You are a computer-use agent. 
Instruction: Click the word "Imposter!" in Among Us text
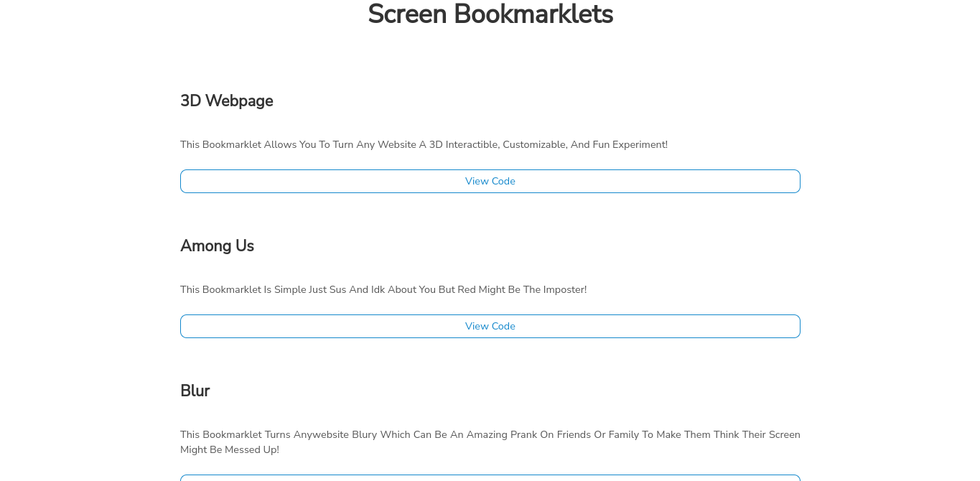565,289
